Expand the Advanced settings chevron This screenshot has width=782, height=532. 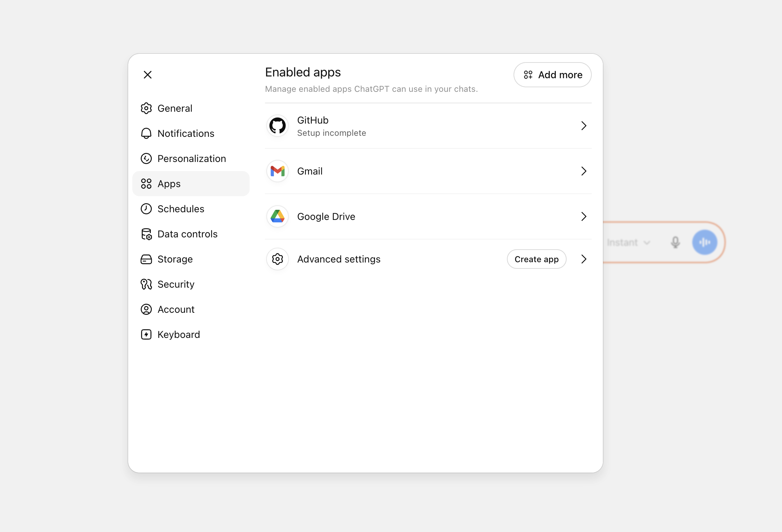coord(584,259)
